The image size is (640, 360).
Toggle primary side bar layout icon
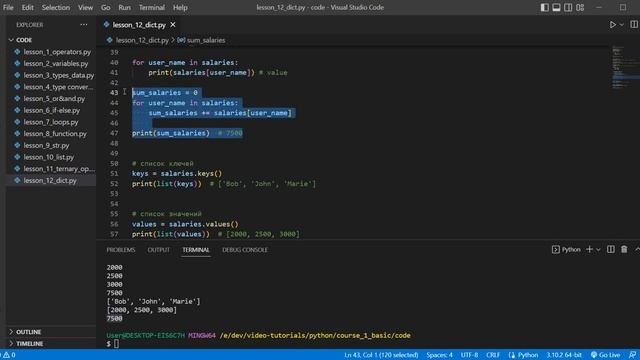[x=544, y=7]
